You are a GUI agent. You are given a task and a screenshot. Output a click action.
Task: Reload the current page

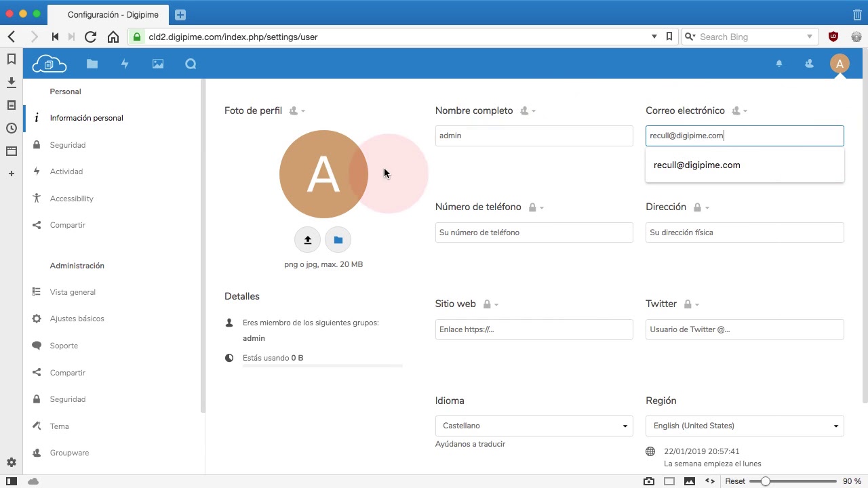(x=90, y=37)
